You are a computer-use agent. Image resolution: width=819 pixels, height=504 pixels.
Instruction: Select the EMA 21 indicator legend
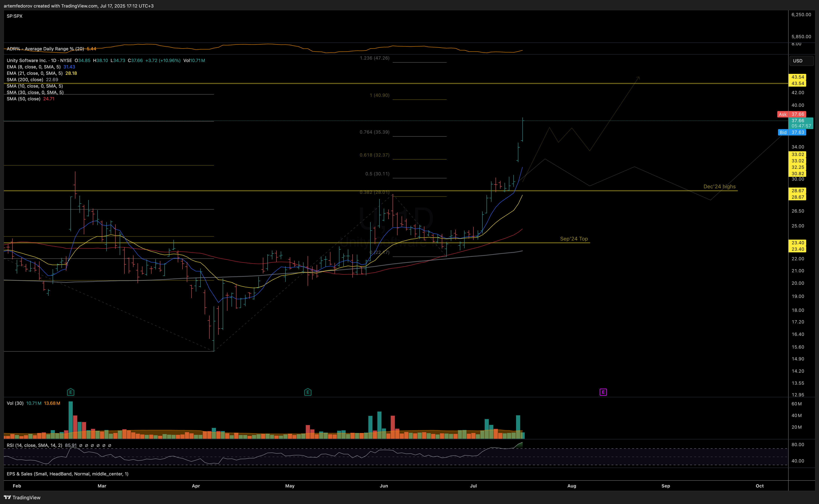35,73
